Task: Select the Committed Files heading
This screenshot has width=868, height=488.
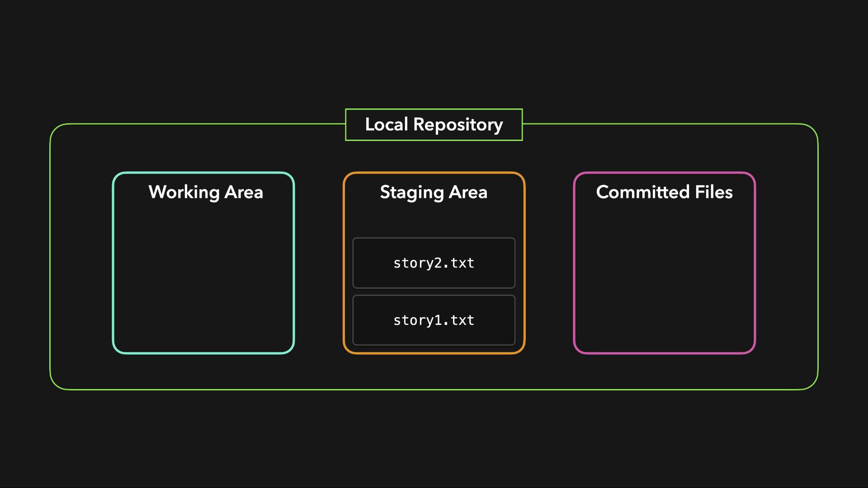Action: [x=664, y=192]
